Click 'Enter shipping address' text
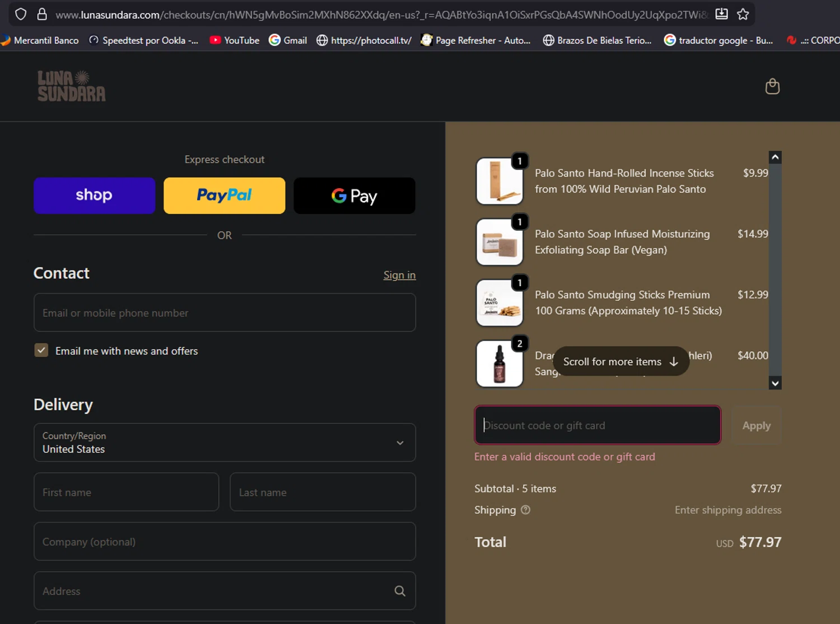 coord(728,510)
